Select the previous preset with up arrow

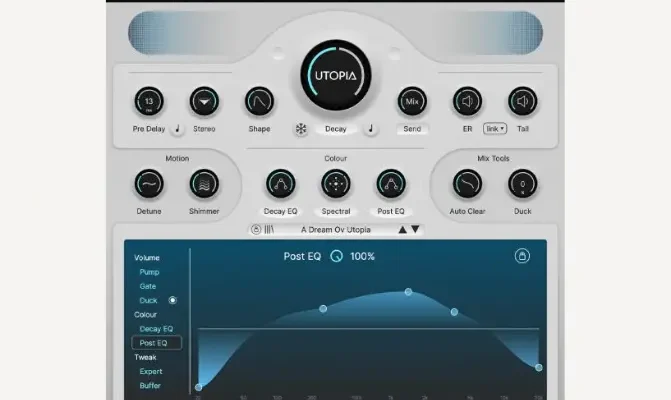403,230
